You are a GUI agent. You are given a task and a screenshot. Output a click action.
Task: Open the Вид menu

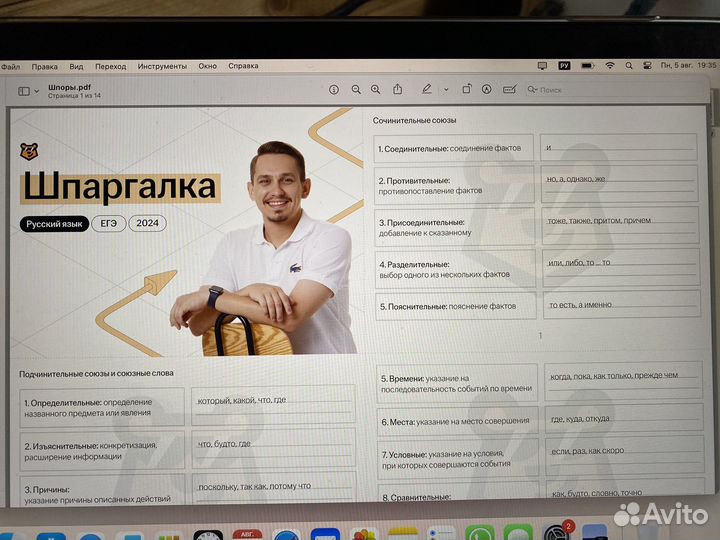click(x=76, y=67)
